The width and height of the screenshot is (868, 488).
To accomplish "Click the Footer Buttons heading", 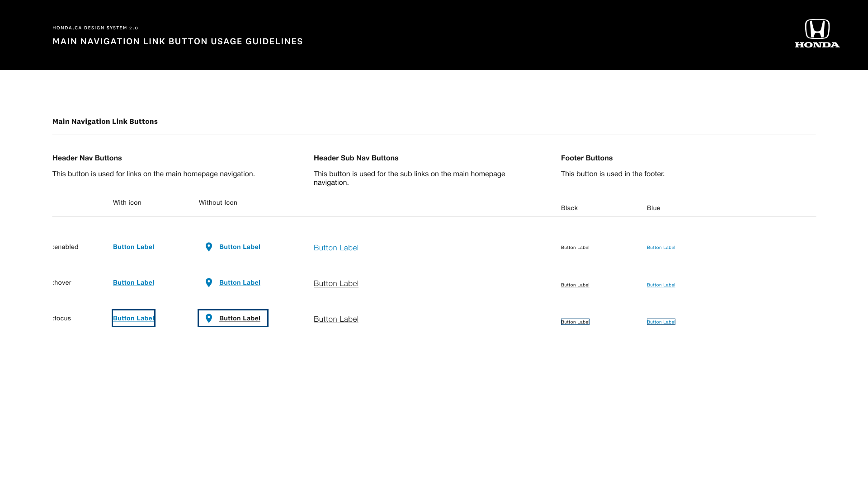I will pyautogui.click(x=587, y=158).
